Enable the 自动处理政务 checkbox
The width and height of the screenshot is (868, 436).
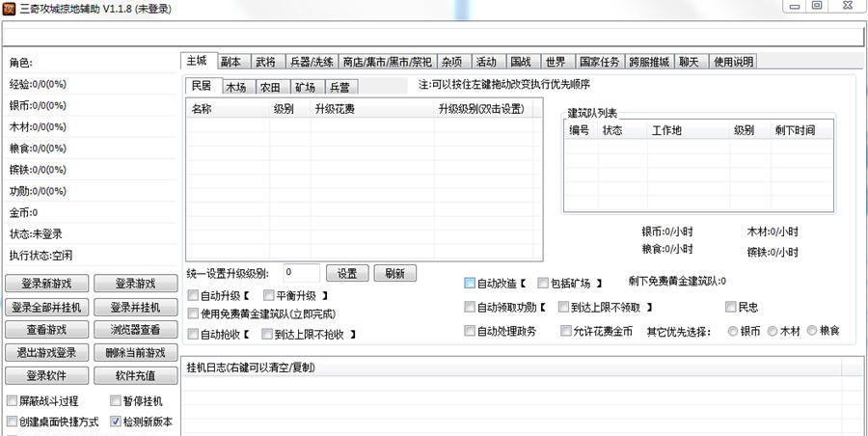[x=470, y=331]
